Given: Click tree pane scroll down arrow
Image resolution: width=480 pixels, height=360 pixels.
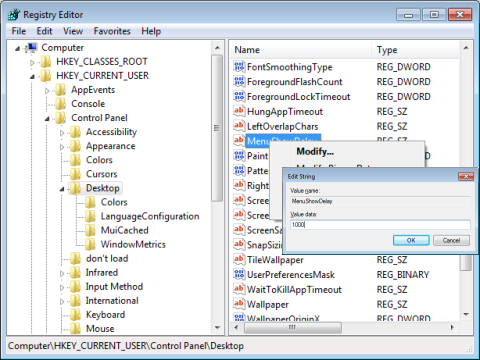Looking at the screenshot, I should point(217,328).
